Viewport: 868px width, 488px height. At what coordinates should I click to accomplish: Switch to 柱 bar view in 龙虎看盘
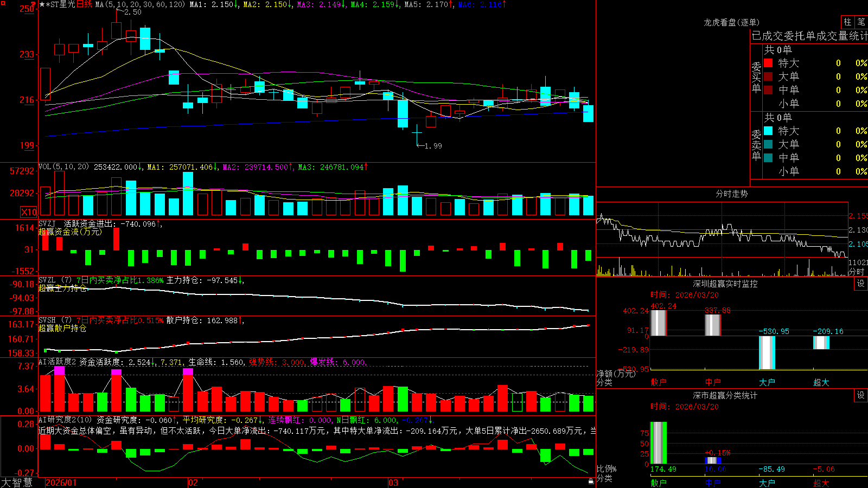(847, 22)
